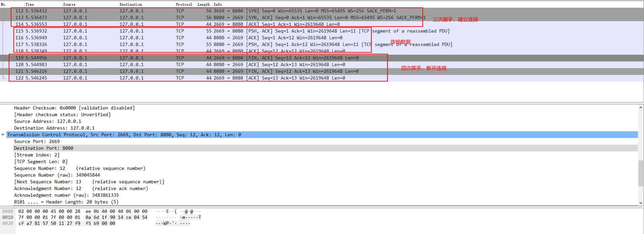Select Next Sequence Number: 13 field
Viewport: 644px width, 234px height.
(x=89, y=182)
